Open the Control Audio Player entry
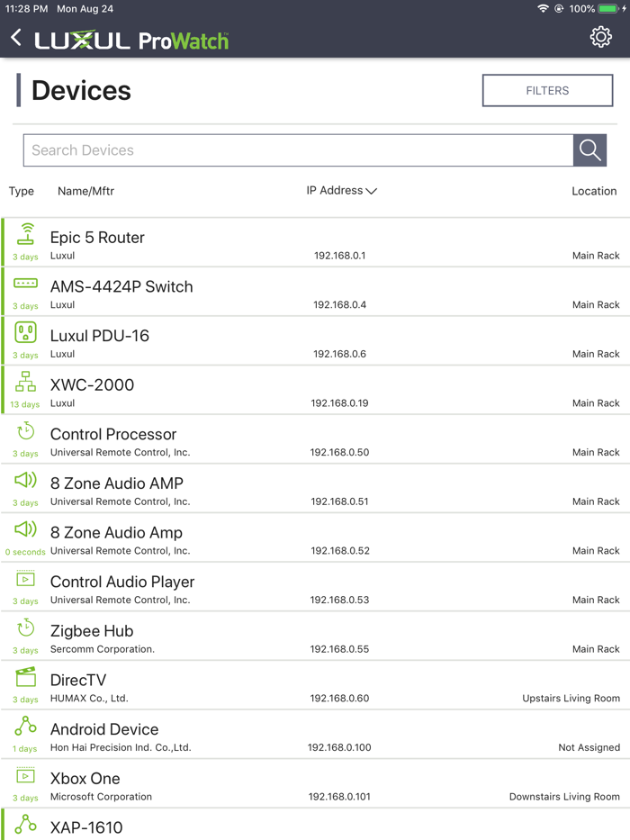Screen dimensions: 630x840 coord(315,587)
